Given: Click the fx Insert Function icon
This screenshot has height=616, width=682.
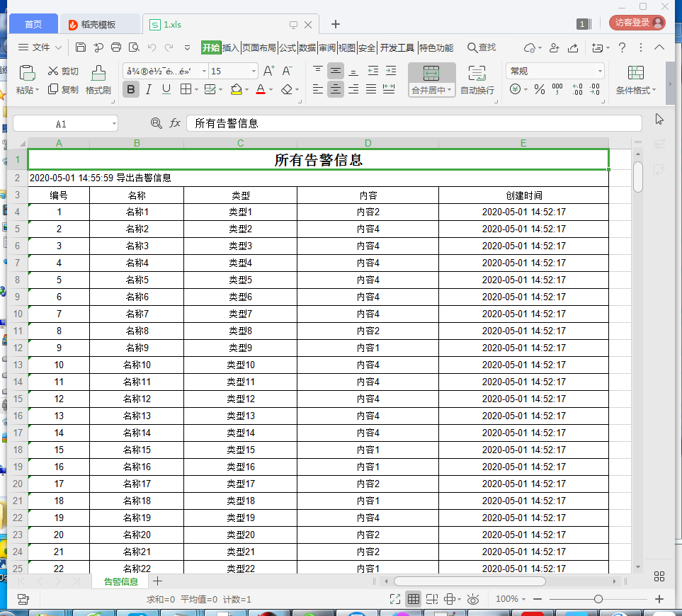Looking at the screenshot, I should (x=175, y=123).
